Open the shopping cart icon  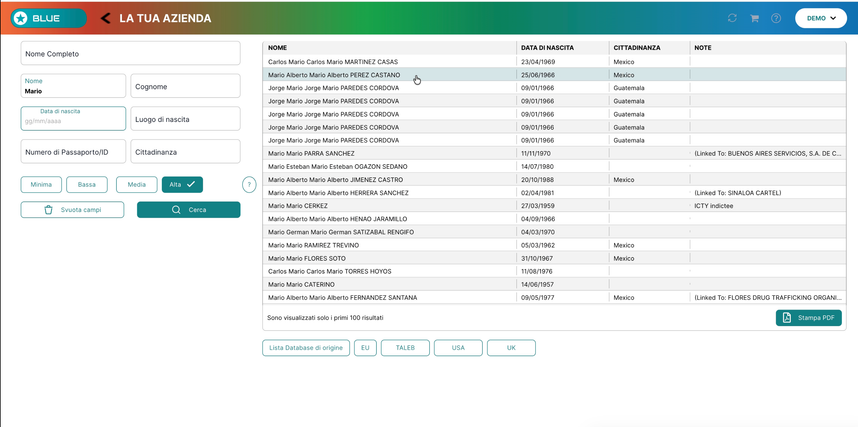click(754, 18)
